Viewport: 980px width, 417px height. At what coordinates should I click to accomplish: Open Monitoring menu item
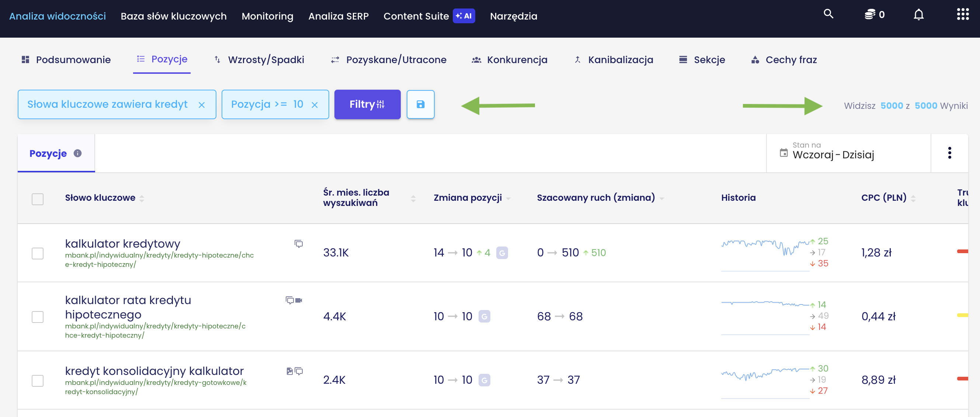tap(267, 16)
